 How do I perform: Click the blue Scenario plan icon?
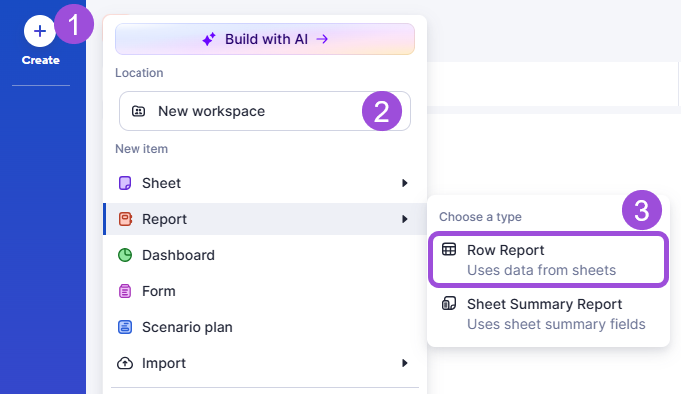click(x=125, y=327)
